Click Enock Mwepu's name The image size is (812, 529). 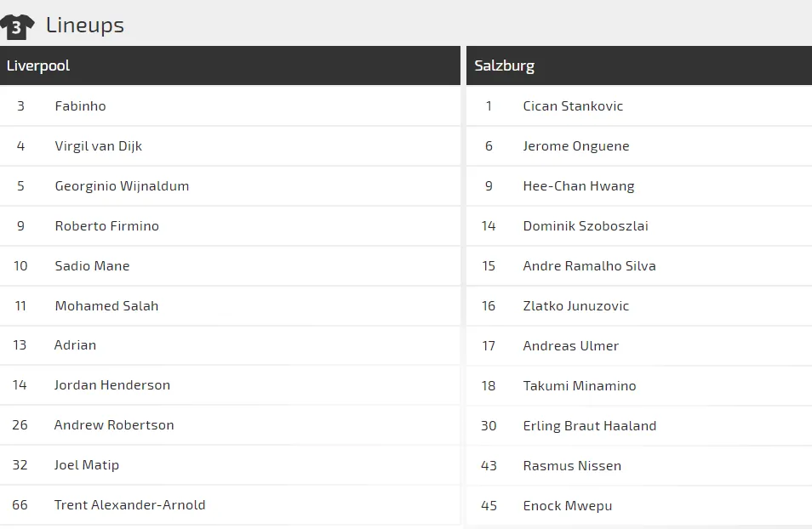coord(568,506)
